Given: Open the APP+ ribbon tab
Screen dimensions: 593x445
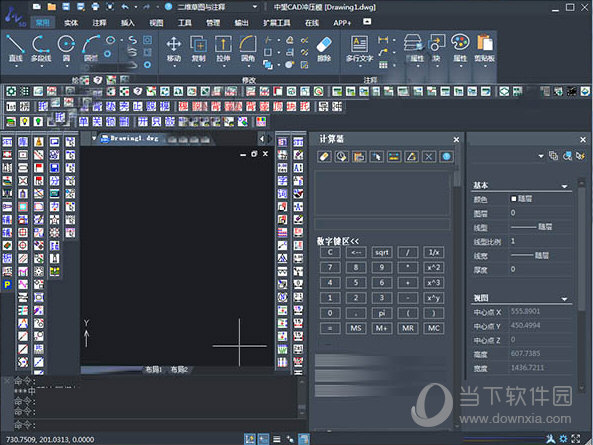Looking at the screenshot, I should pos(342,23).
